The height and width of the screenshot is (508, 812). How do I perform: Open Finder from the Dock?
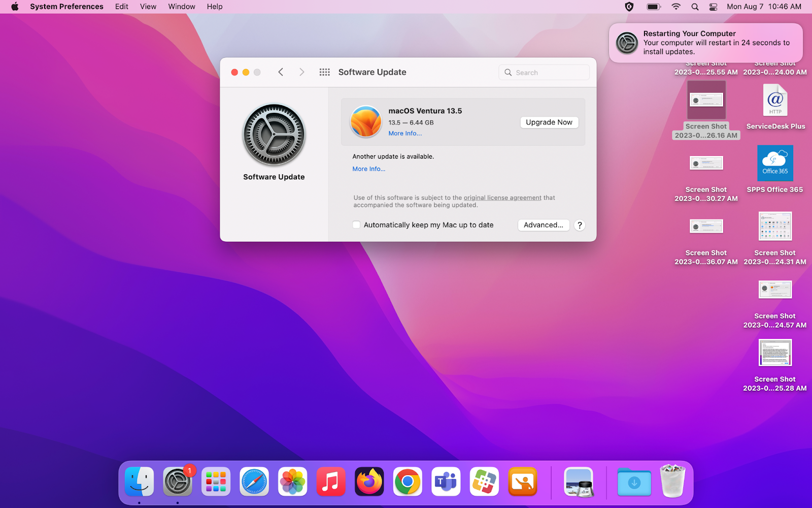tap(139, 482)
